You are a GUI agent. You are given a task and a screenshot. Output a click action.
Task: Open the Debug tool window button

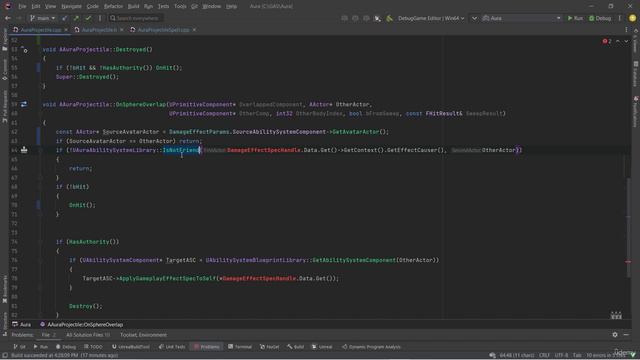tap(66, 347)
